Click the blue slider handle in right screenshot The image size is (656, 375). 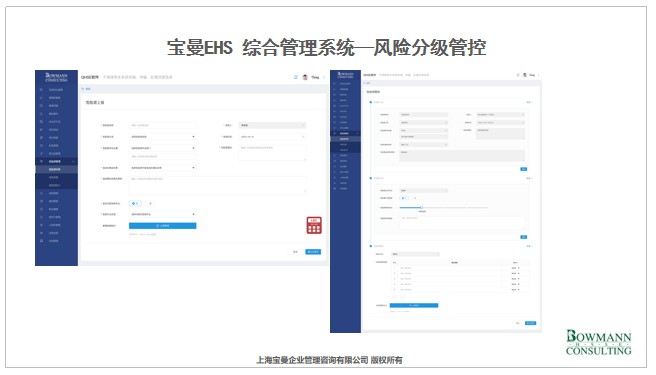422,208
